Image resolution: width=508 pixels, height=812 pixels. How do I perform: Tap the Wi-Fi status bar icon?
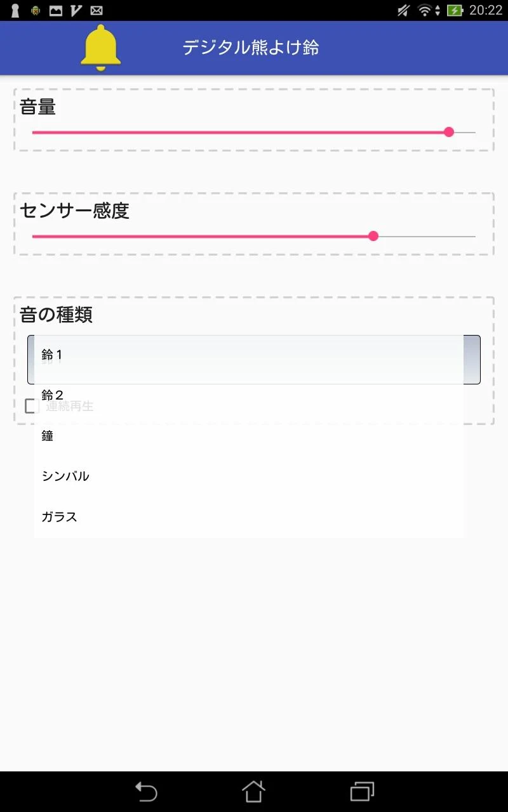(425, 10)
